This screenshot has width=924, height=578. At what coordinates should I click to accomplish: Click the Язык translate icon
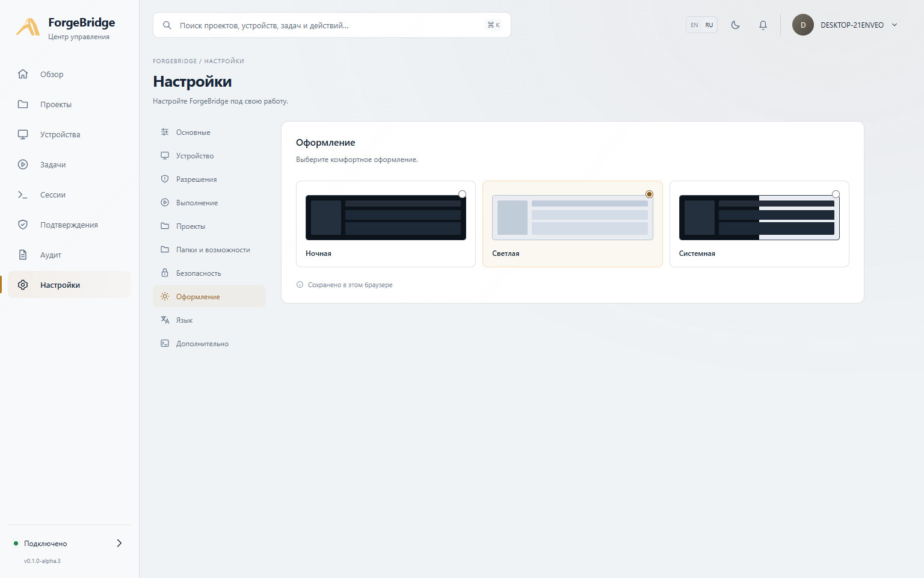tap(165, 320)
